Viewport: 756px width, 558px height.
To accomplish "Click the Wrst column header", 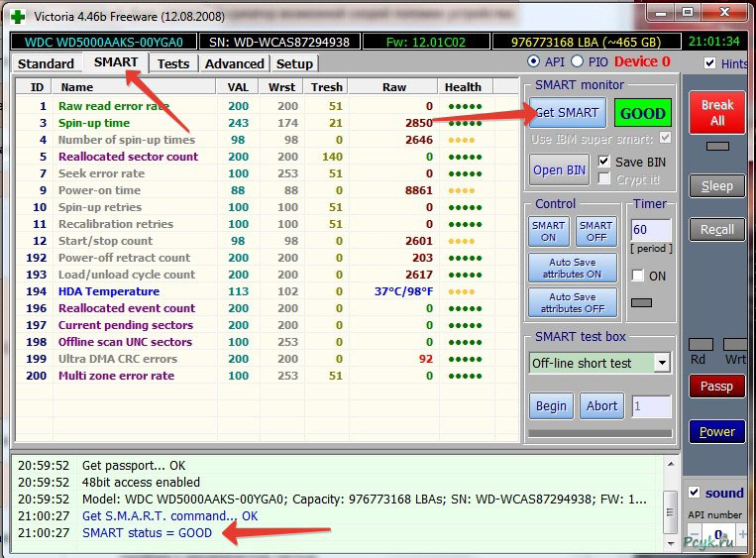I will (281, 87).
